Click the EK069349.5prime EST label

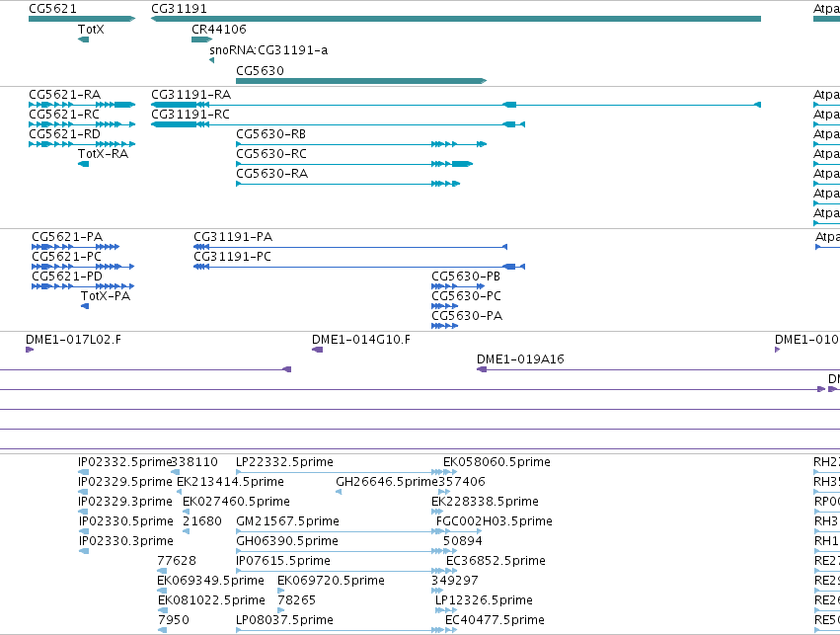point(210,582)
